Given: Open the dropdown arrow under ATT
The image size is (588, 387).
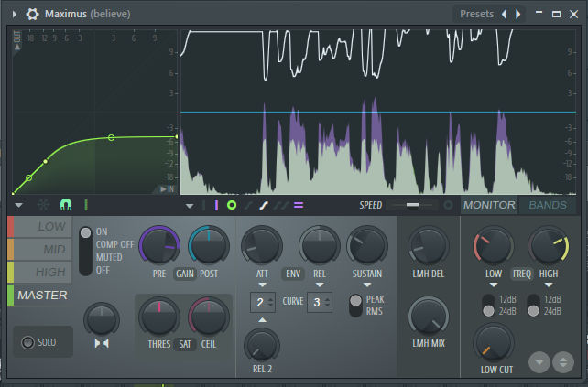Looking at the screenshot, I should pos(262,285).
